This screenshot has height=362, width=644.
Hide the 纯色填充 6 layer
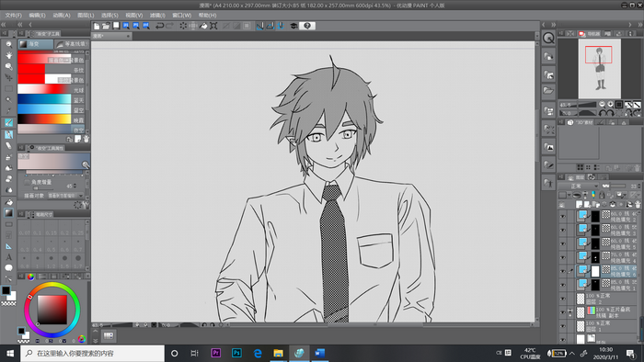click(x=563, y=271)
